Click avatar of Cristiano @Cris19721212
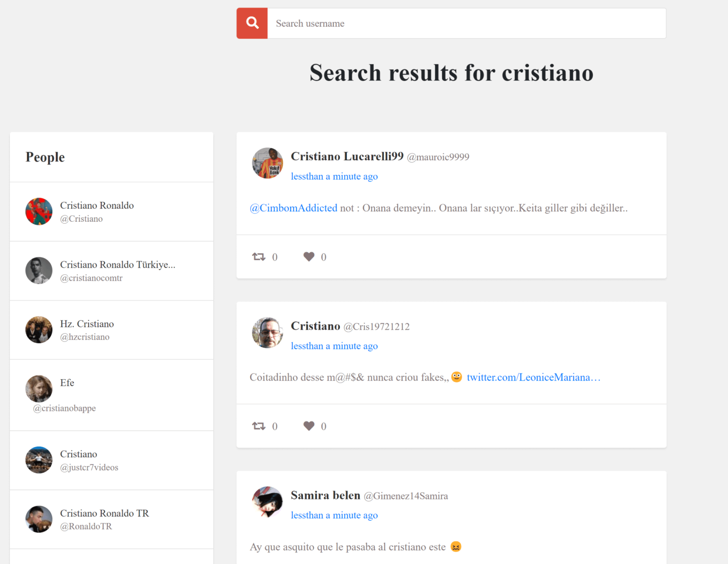This screenshot has width=728, height=564. pyautogui.click(x=267, y=333)
